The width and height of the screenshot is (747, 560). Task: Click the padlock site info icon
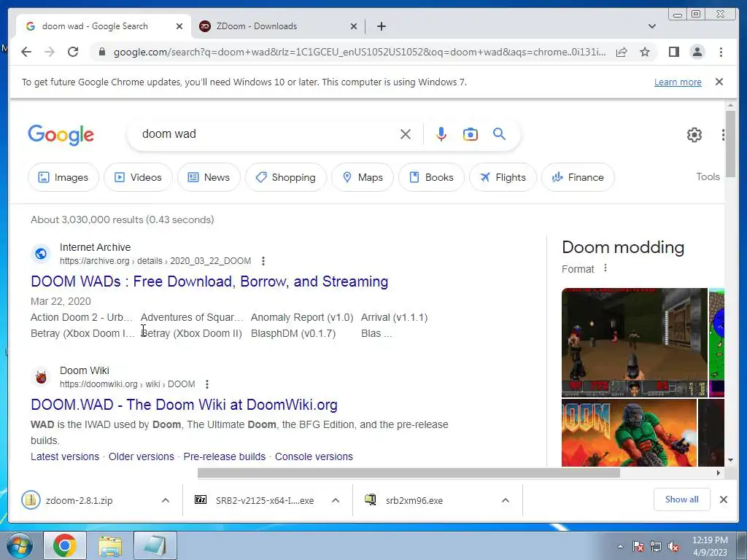point(101,52)
